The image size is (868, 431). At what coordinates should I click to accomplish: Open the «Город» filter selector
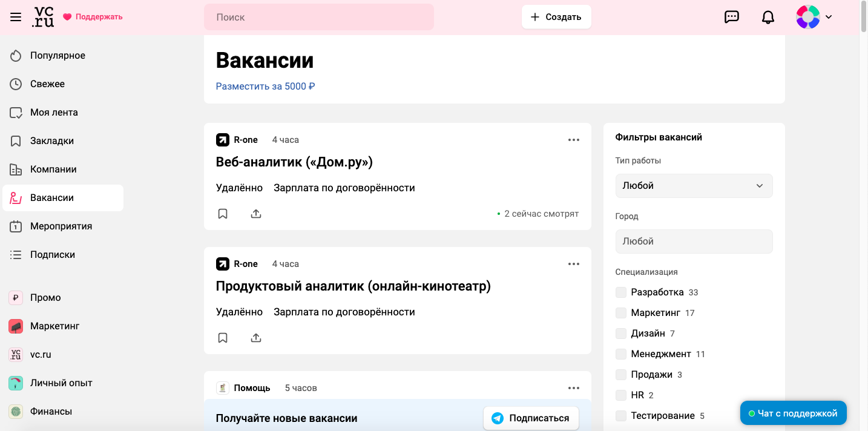(x=694, y=241)
